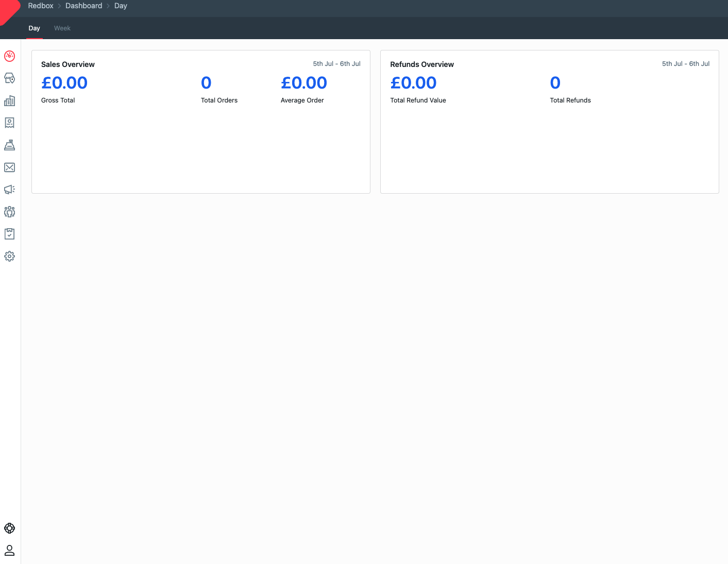Select the marketing megaphone icon
This screenshot has width=728, height=564.
[9, 189]
